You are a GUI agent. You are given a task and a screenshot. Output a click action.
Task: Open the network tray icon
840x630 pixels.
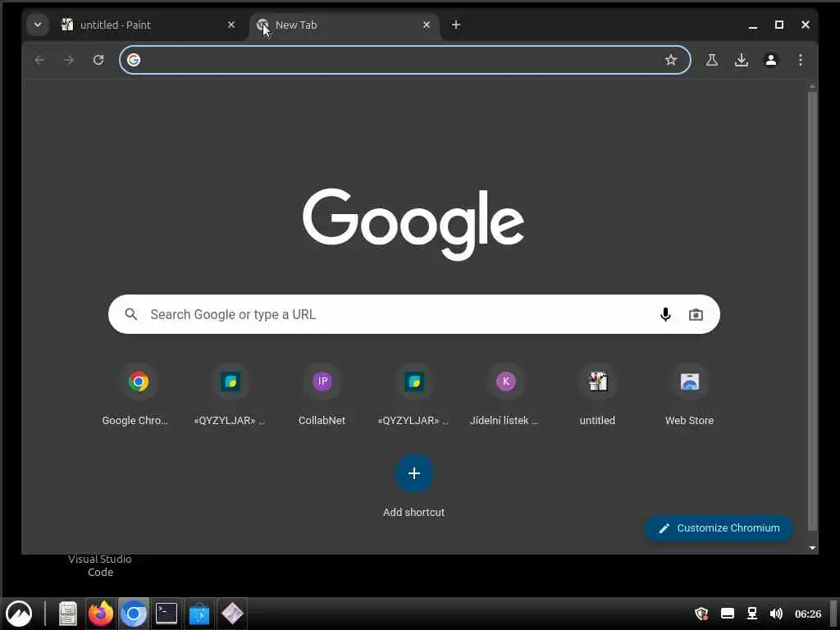click(752, 614)
